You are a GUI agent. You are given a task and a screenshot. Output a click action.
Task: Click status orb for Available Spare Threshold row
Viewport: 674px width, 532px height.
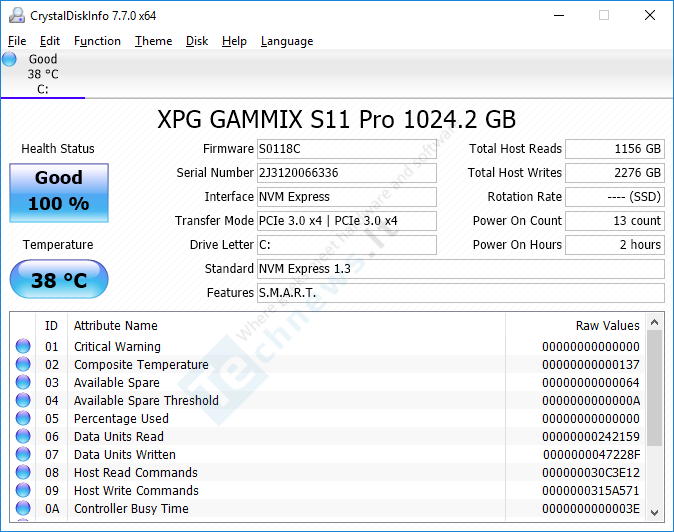point(23,401)
